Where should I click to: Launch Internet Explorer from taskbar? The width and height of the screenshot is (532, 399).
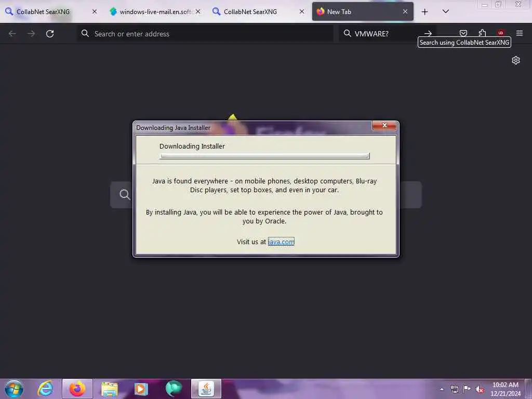click(x=46, y=389)
